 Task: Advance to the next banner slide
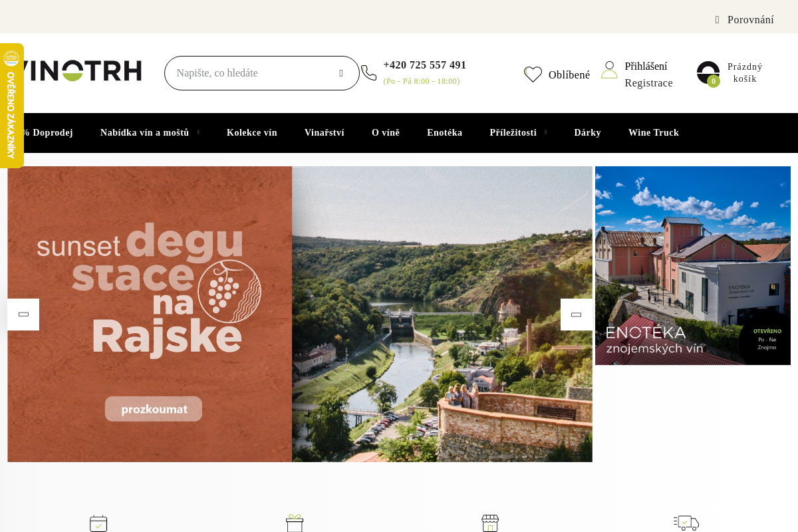(x=577, y=315)
